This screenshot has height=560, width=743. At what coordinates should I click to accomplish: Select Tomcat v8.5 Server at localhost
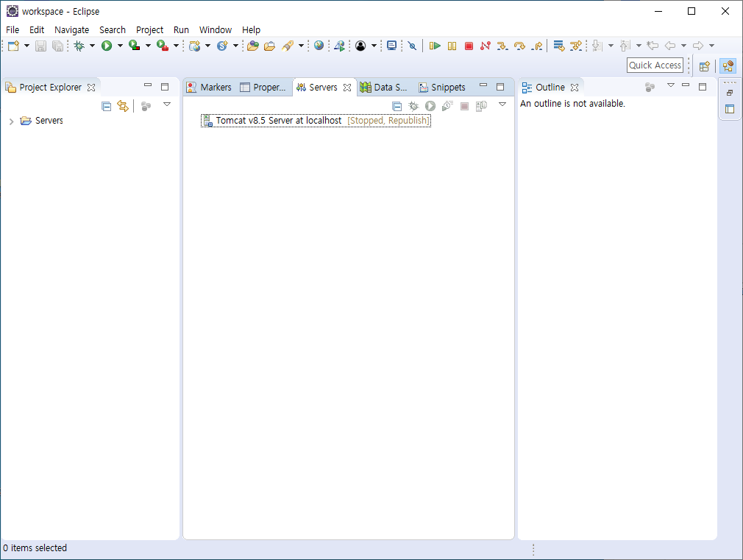coord(316,121)
